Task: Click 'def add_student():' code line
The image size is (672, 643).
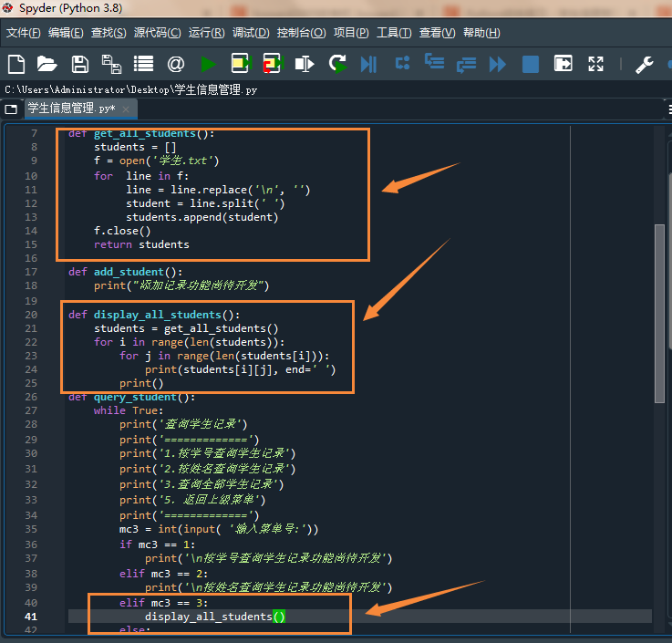Action: point(125,272)
